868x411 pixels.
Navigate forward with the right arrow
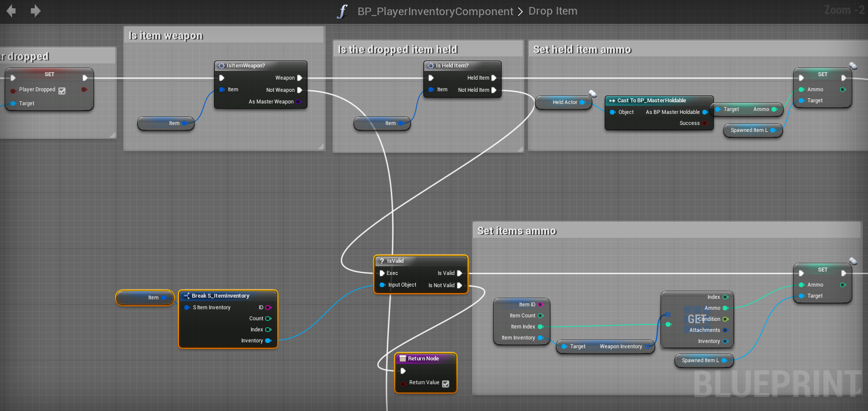(x=35, y=11)
